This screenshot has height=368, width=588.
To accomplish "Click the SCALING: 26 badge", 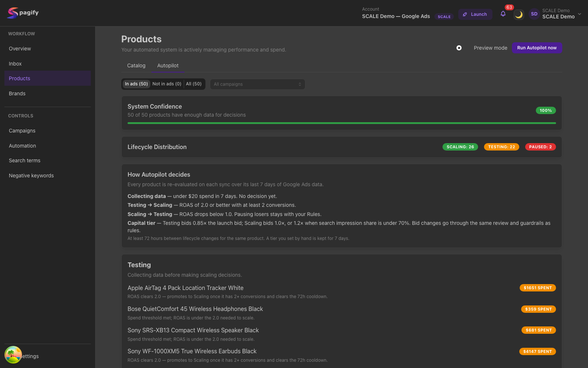I will 460,147.
